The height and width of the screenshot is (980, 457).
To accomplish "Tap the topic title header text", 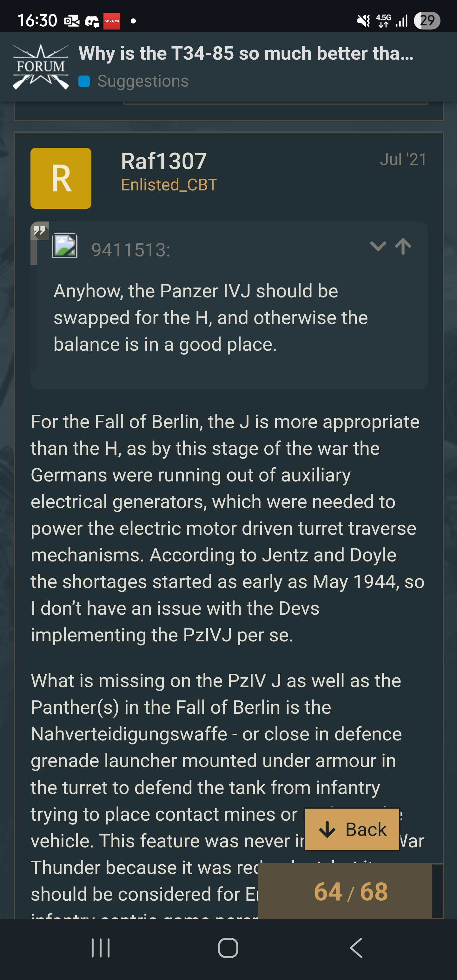I will click(246, 53).
